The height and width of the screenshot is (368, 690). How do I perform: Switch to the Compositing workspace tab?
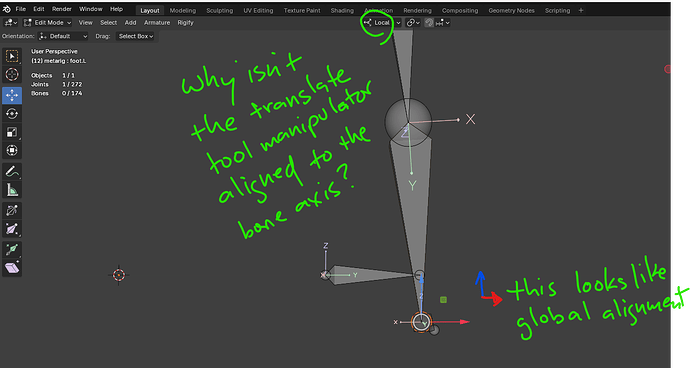[x=460, y=11]
